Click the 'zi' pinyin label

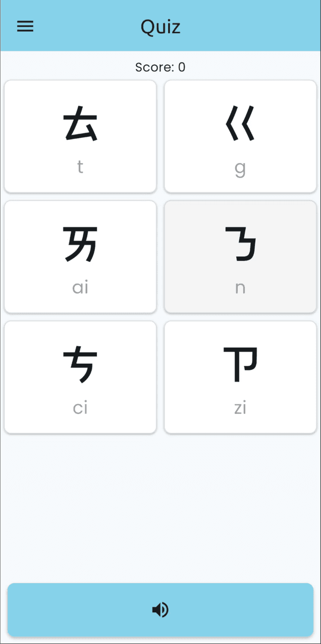coord(240,408)
